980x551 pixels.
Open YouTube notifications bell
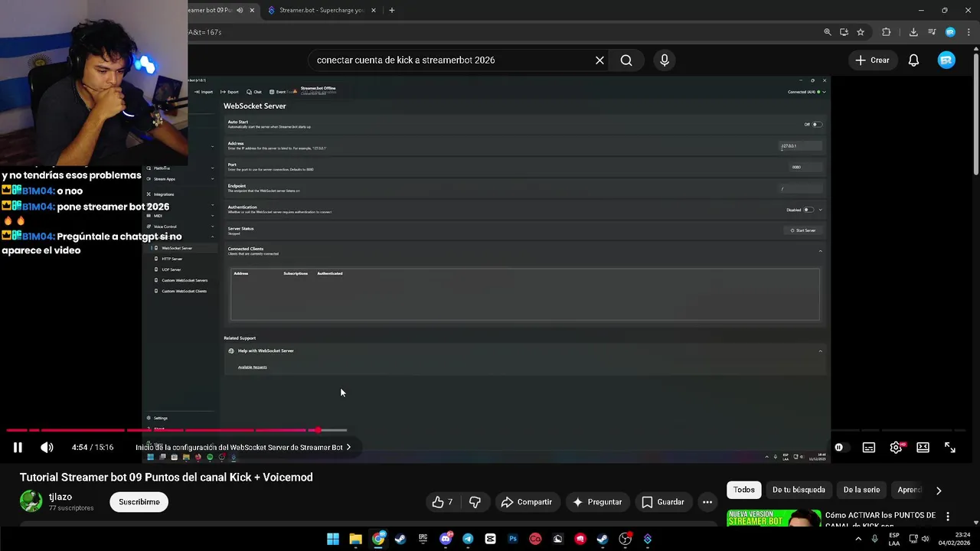913,60
